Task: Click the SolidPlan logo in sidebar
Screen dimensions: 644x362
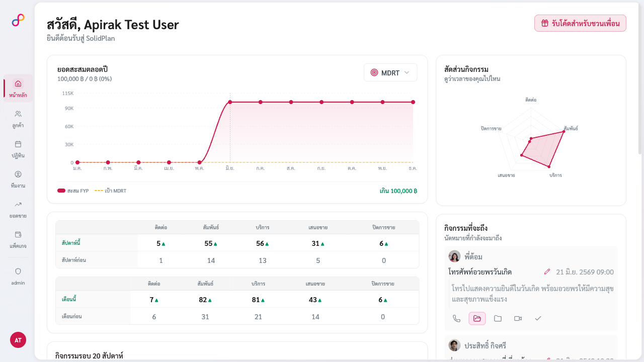Action: 18,20
